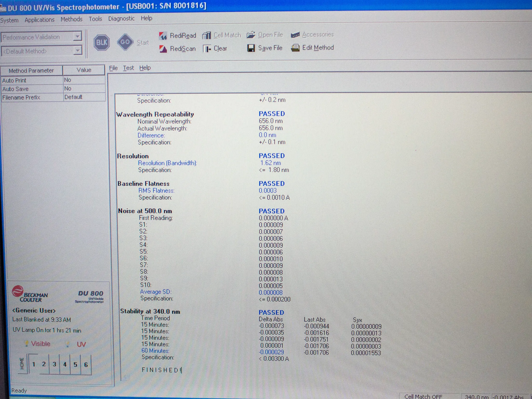The width and height of the screenshot is (532, 399).
Task: Click the Auto Print parameter row
Action: tap(53, 80)
